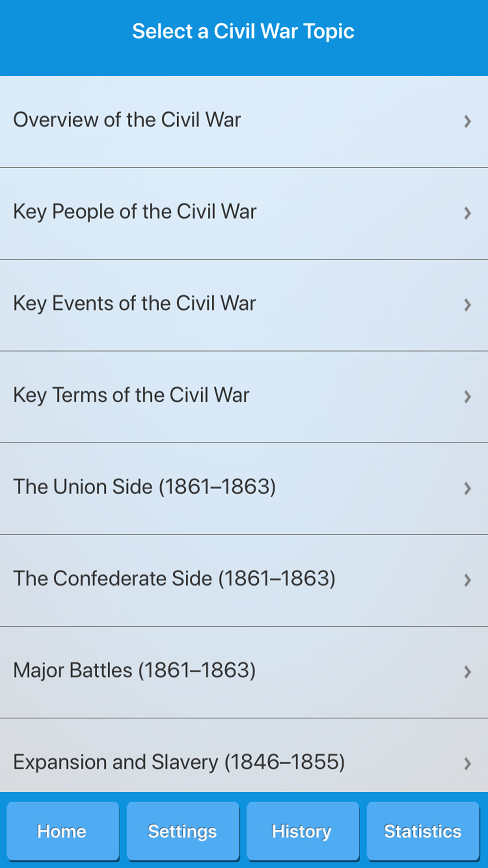Switch to the History tab

[x=303, y=831]
